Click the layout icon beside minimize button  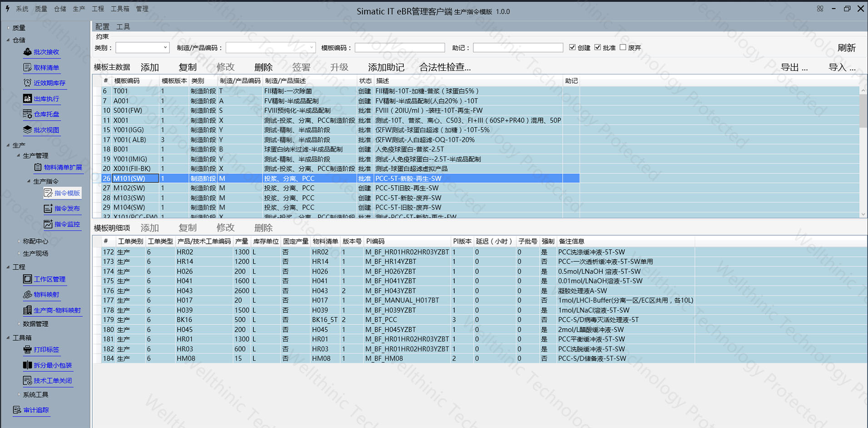coord(820,9)
